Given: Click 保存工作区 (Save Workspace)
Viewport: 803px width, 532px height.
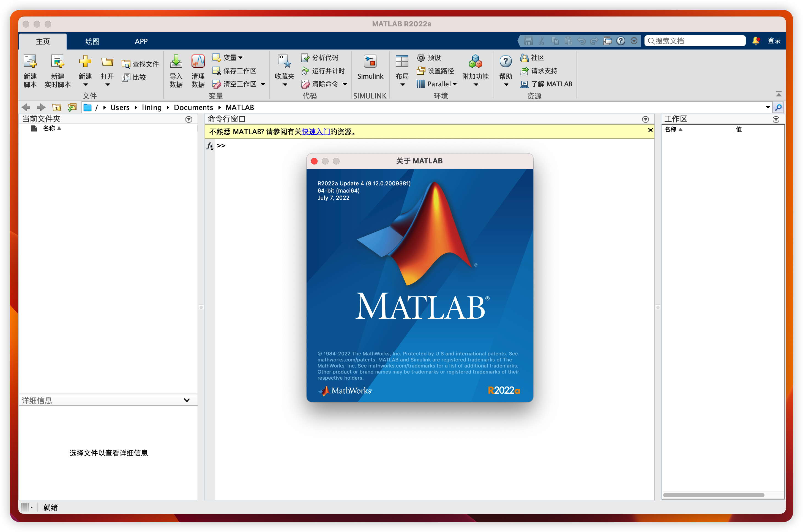Looking at the screenshot, I should pos(234,71).
